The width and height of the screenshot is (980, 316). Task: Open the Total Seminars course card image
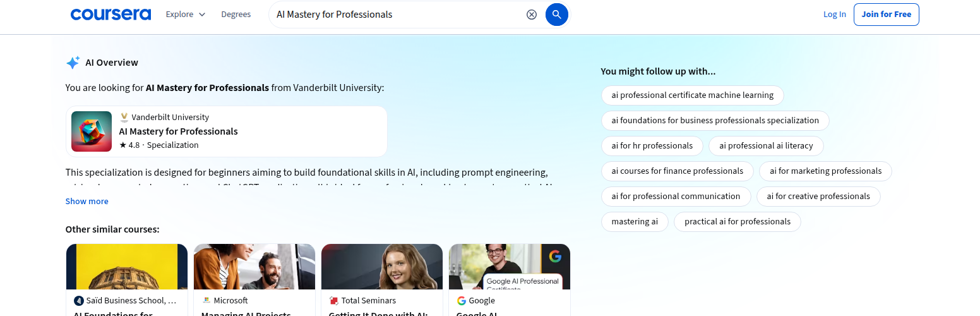(382, 267)
